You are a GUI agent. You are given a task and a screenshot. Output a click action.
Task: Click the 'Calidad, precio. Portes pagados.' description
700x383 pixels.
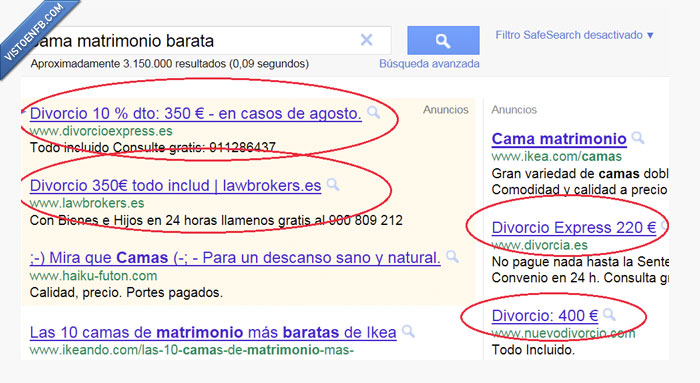126,293
